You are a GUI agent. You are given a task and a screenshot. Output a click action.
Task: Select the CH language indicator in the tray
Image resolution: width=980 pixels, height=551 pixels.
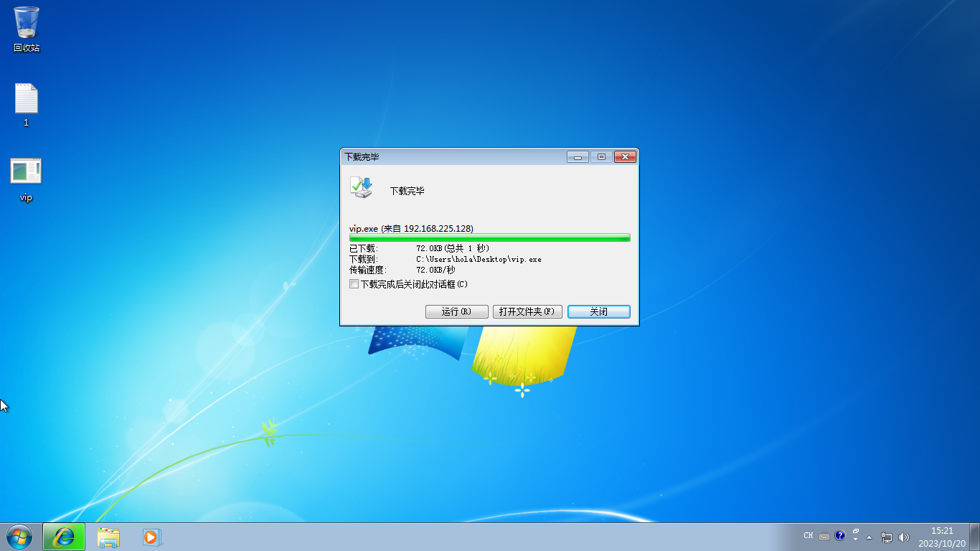(x=809, y=535)
